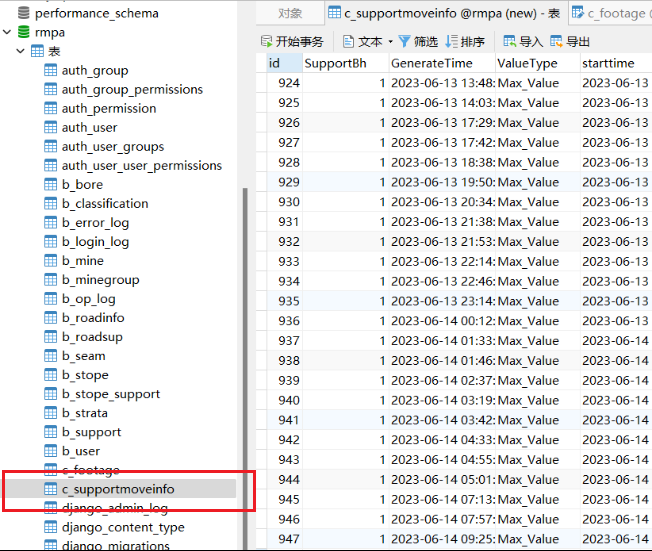Screen dimensions: 652x551
Task: Select b_roadinfo in the tree
Action: click(93, 318)
